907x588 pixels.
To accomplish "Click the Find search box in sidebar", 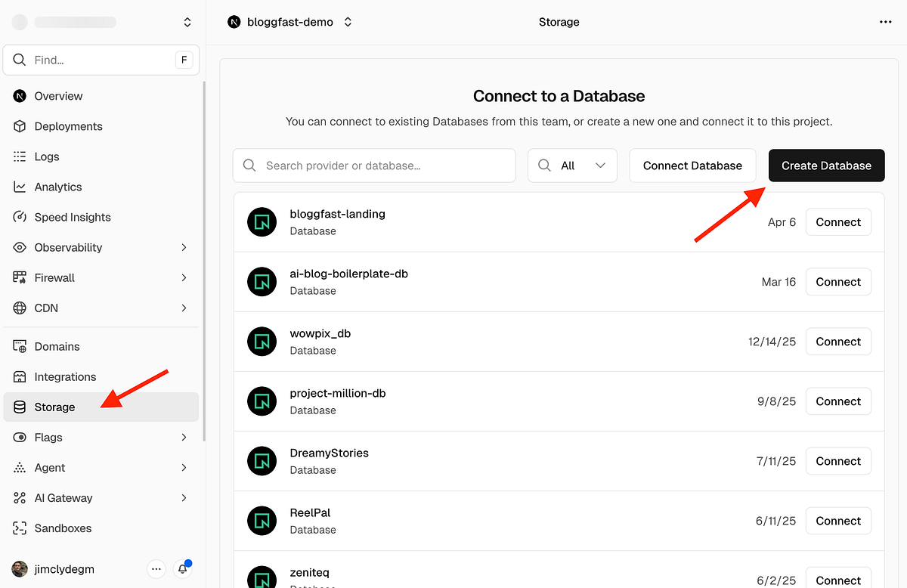I will (101, 60).
